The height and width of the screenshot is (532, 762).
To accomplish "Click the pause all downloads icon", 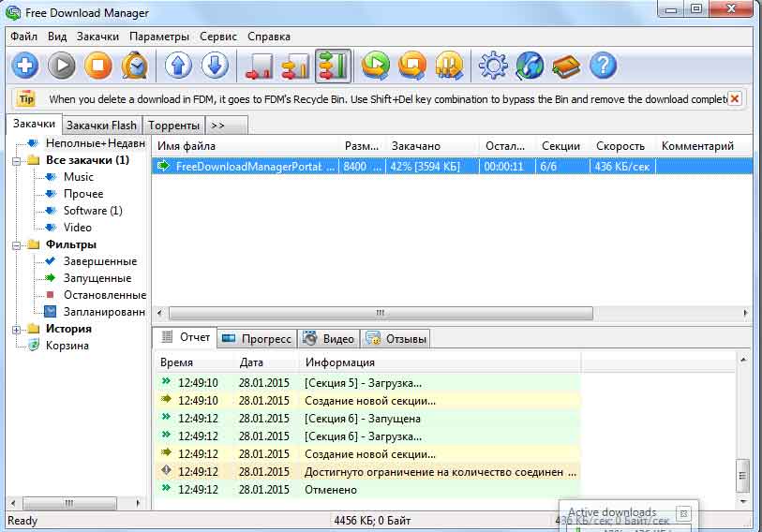I will [x=449, y=66].
